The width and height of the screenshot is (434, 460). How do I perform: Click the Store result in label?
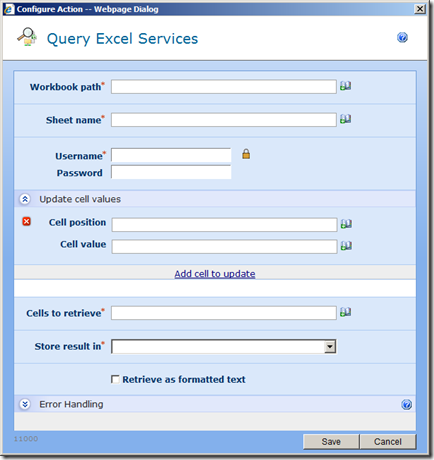[x=69, y=346]
